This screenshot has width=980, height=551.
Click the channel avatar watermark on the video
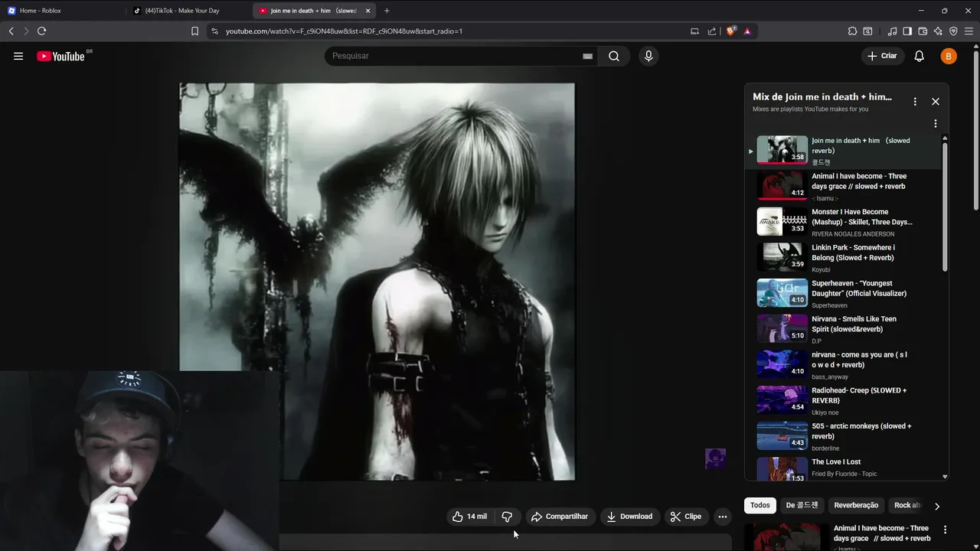pyautogui.click(x=715, y=458)
